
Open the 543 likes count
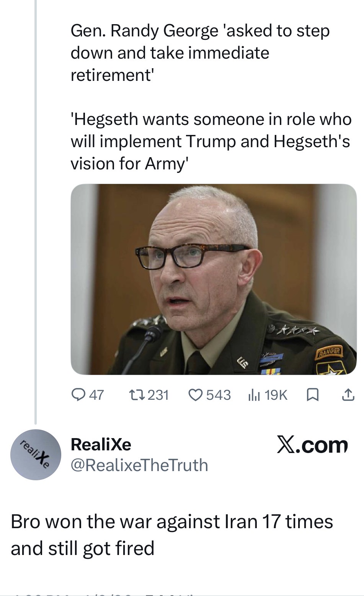[x=219, y=395]
